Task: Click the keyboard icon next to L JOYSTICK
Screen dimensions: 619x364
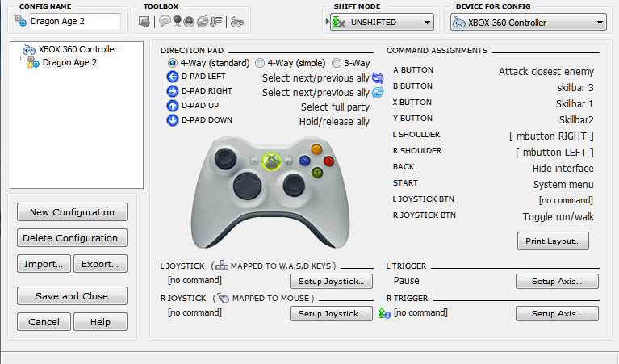Action: click(x=222, y=266)
